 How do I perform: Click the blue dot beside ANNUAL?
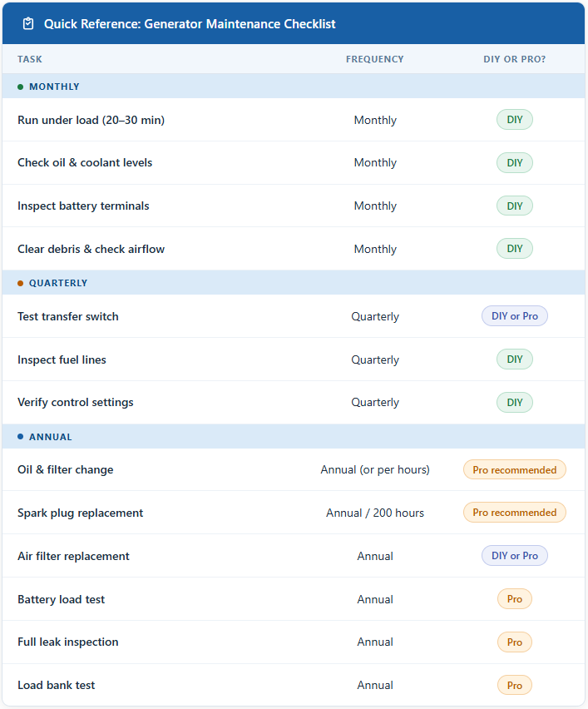(x=20, y=437)
